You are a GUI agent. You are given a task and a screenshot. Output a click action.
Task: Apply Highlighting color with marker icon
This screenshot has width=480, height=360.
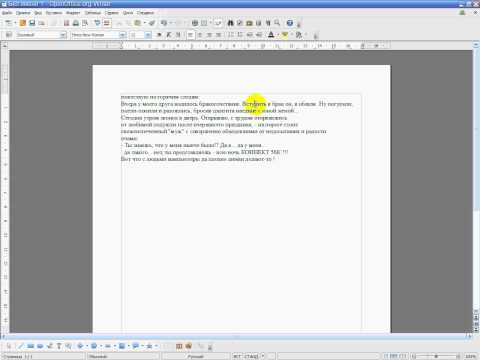(x=285, y=35)
